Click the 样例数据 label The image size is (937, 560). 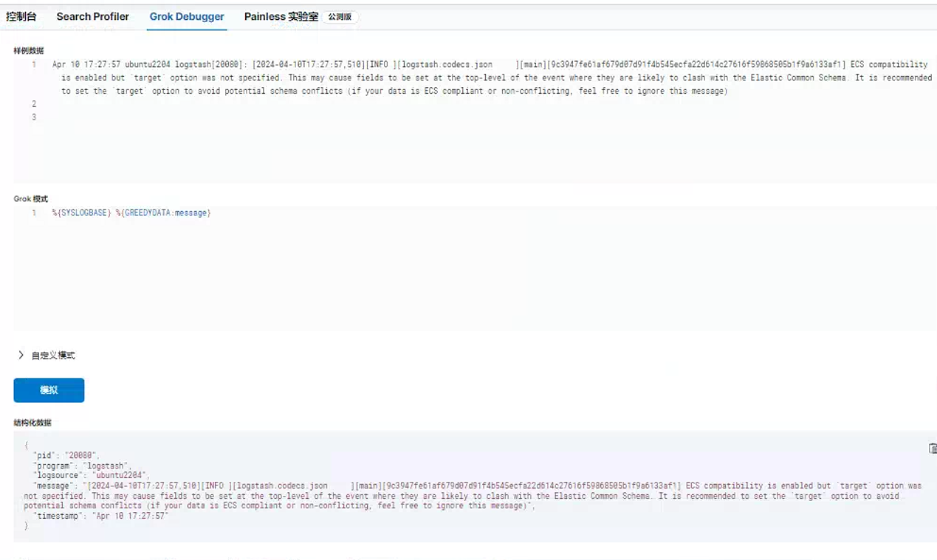pos(29,51)
